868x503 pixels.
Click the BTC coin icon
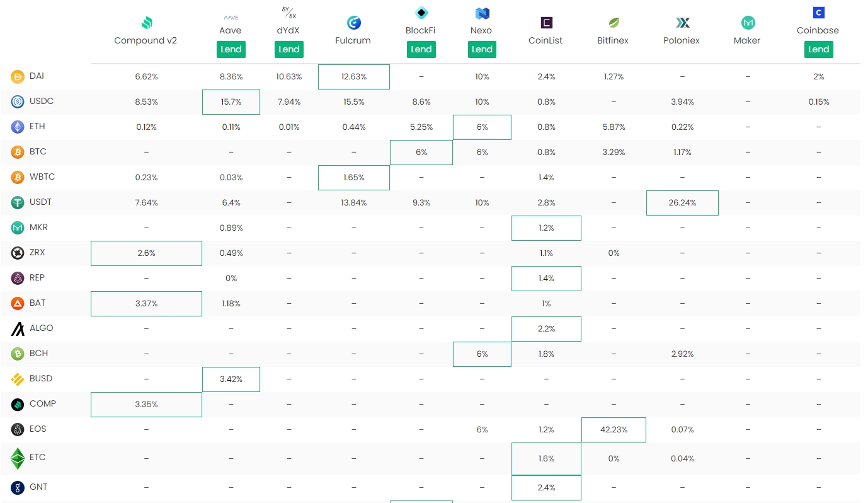(x=18, y=152)
